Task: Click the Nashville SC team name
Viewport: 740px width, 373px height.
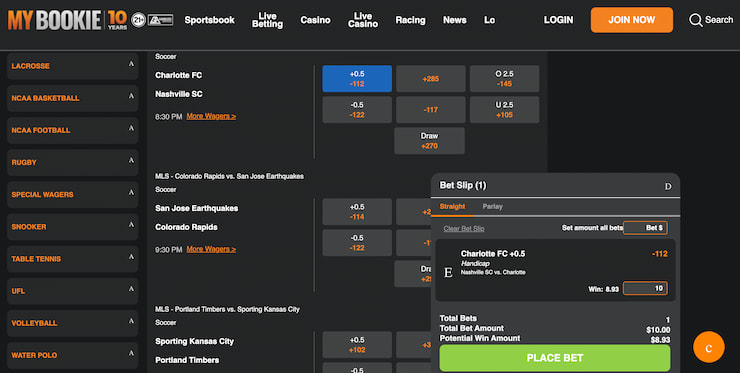Action: (x=179, y=94)
